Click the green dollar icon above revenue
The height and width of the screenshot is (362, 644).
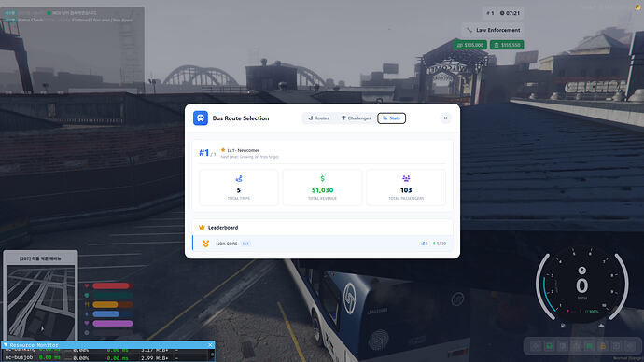coord(322,178)
